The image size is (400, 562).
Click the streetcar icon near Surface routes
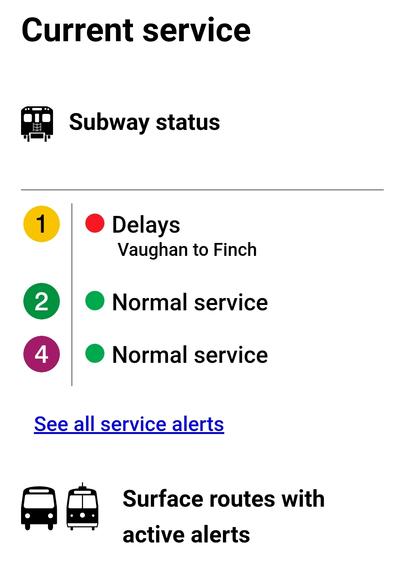point(82,506)
